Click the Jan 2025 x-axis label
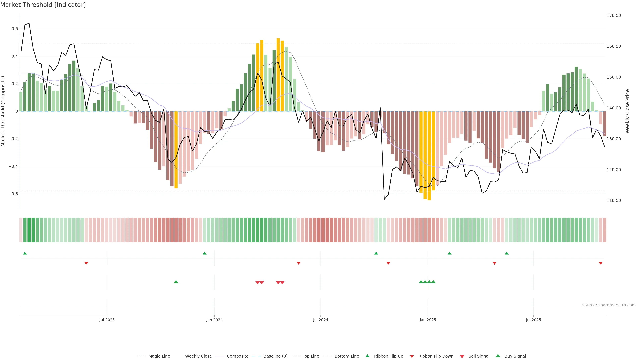Image resolution: width=644 pixels, height=362 pixels. click(428, 320)
